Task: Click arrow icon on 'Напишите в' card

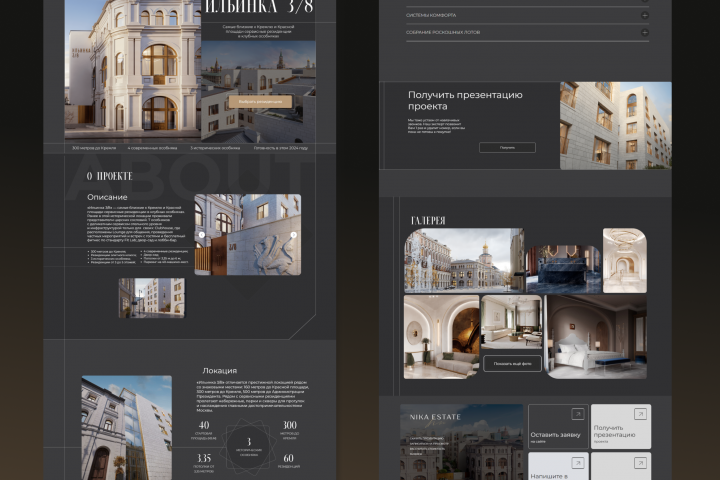Action: point(578,463)
